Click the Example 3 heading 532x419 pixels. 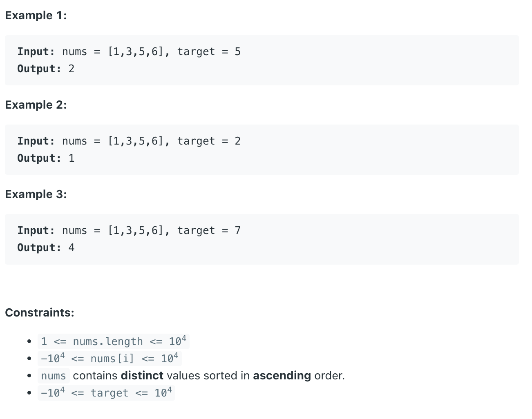click(36, 194)
